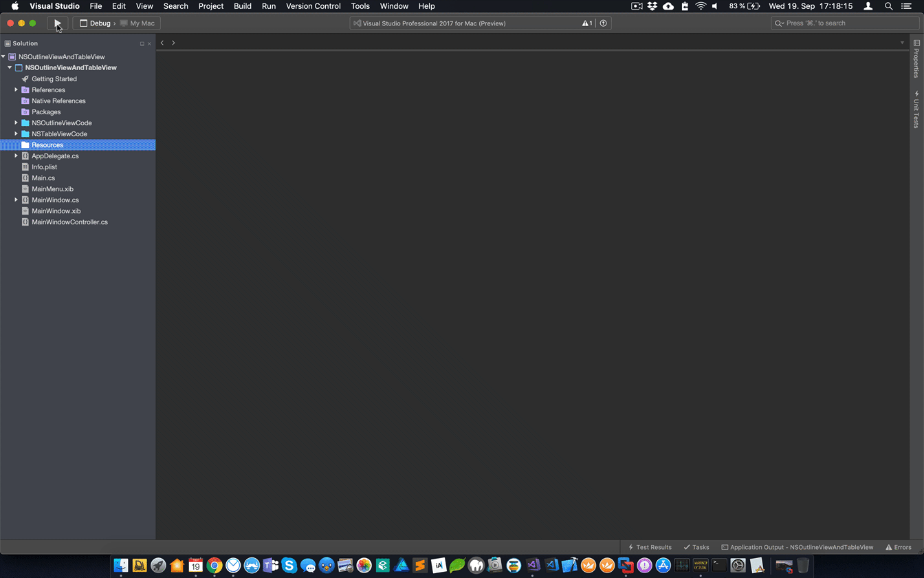
Task: Open the Properties side pad
Action: (916, 59)
